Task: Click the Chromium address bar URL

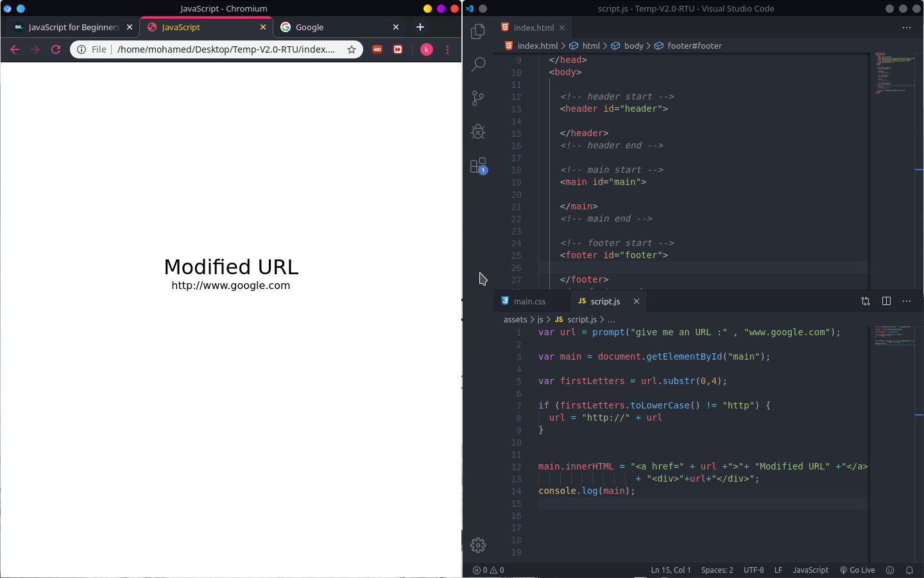Action: 226,49
